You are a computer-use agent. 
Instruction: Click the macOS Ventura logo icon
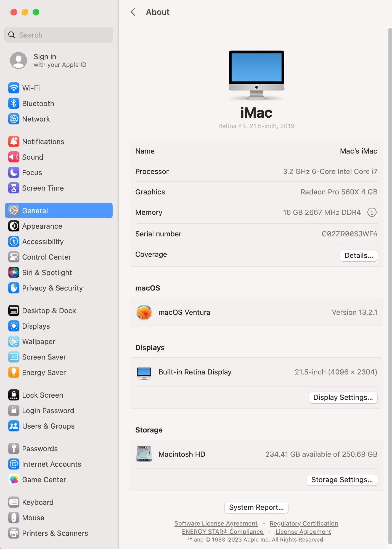(x=144, y=312)
